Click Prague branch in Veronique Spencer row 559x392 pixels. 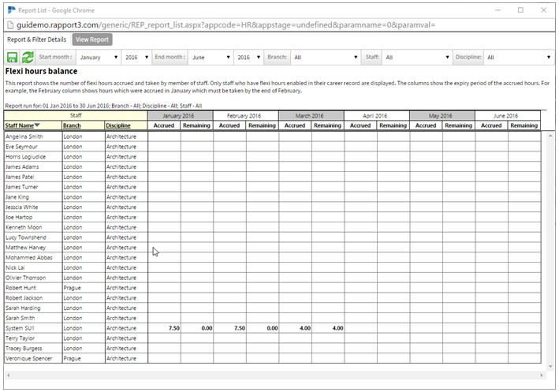click(x=72, y=358)
